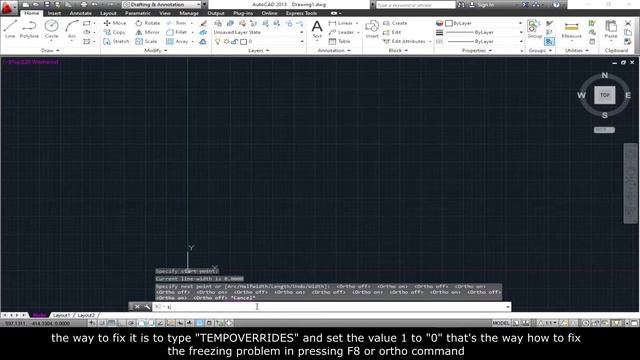The height and width of the screenshot is (360, 640).
Task: Click the Move tool in Modify panel
Action: (x=115, y=23)
